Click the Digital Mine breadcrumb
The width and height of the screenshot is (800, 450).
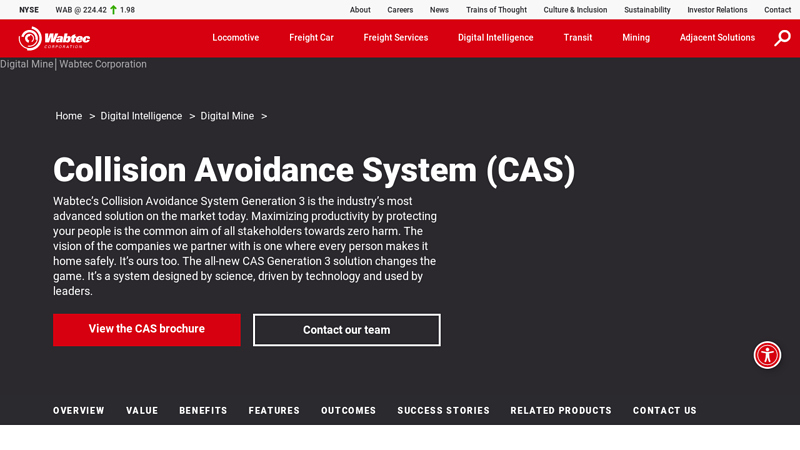(227, 116)
